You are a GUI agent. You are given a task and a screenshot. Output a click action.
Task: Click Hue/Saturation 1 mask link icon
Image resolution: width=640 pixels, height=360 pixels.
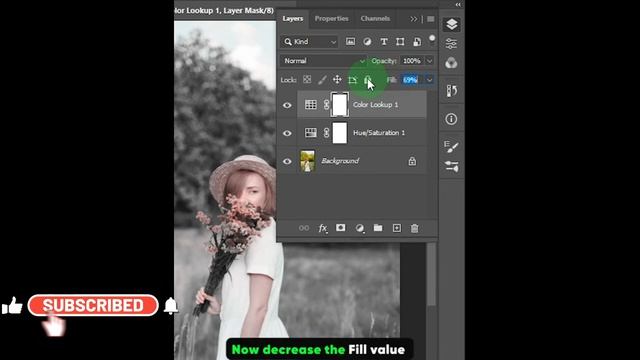tap(327, 133)
